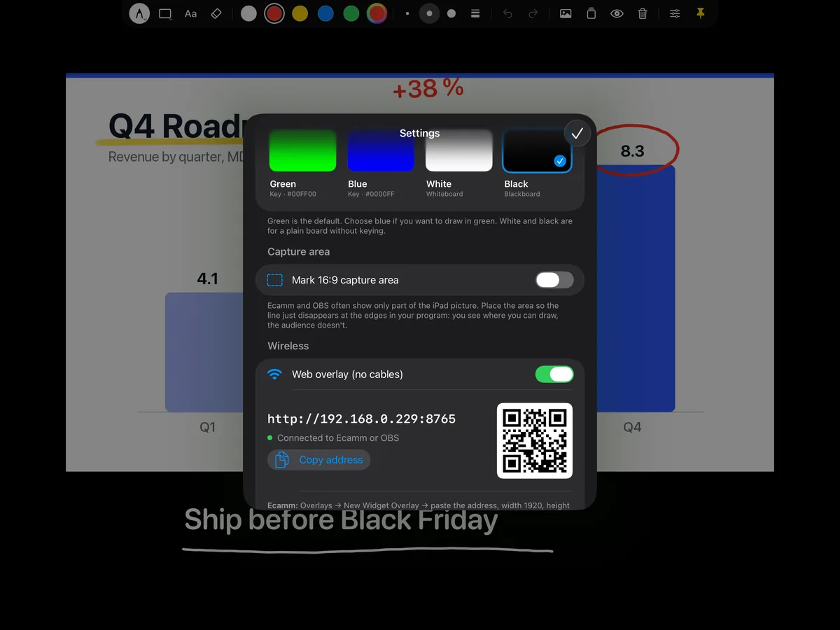Click the Copy address button
Viewport: 840px width, 630px height.
coord(319,460)
